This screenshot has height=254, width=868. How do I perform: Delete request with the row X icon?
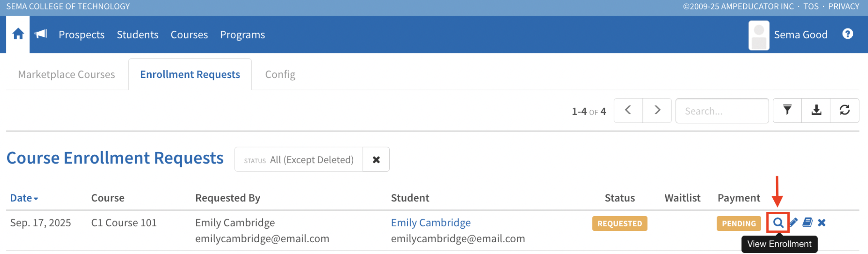[821, 223]
